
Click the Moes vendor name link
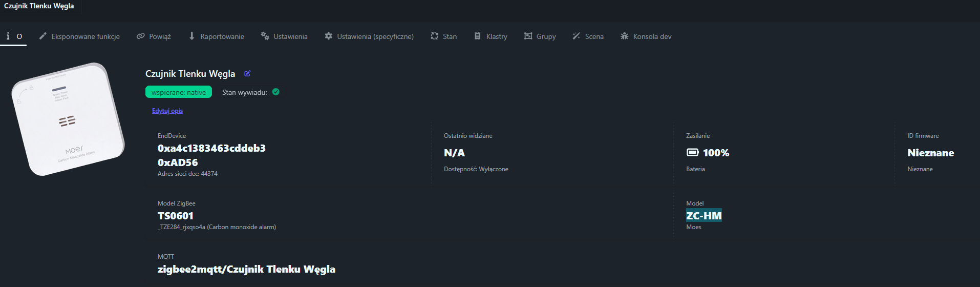694,227
